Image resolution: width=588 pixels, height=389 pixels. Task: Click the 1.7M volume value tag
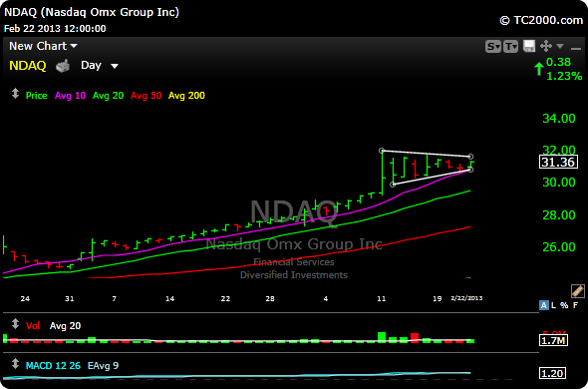click(x=553, y=340)
